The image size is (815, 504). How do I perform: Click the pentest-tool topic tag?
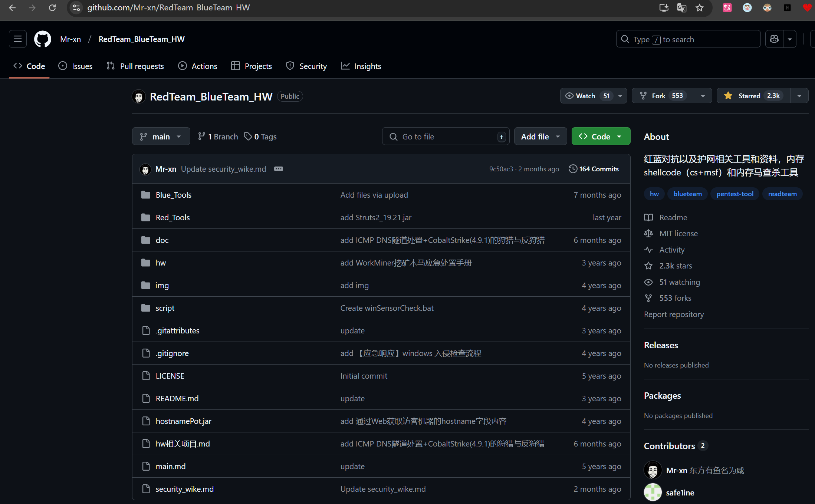coord(735,194)
